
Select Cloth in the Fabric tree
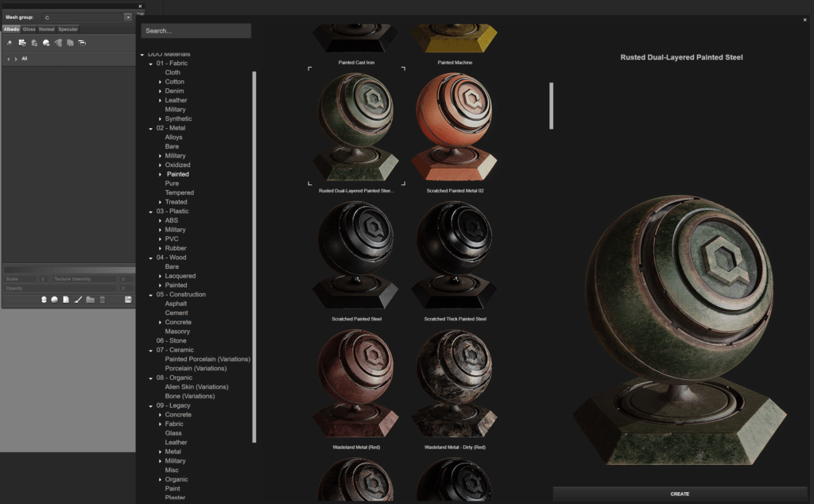(172, 72)
